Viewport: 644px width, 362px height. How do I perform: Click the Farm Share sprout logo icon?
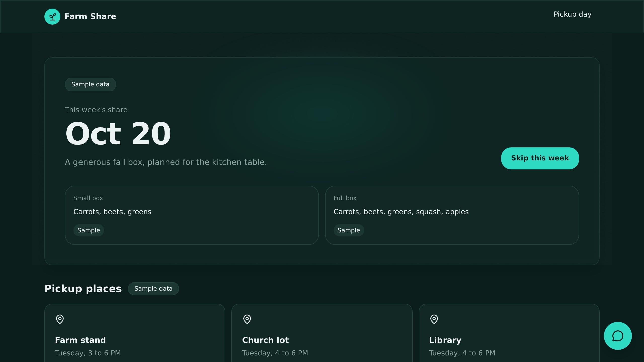pyautogui.click(x=52, y=17)
